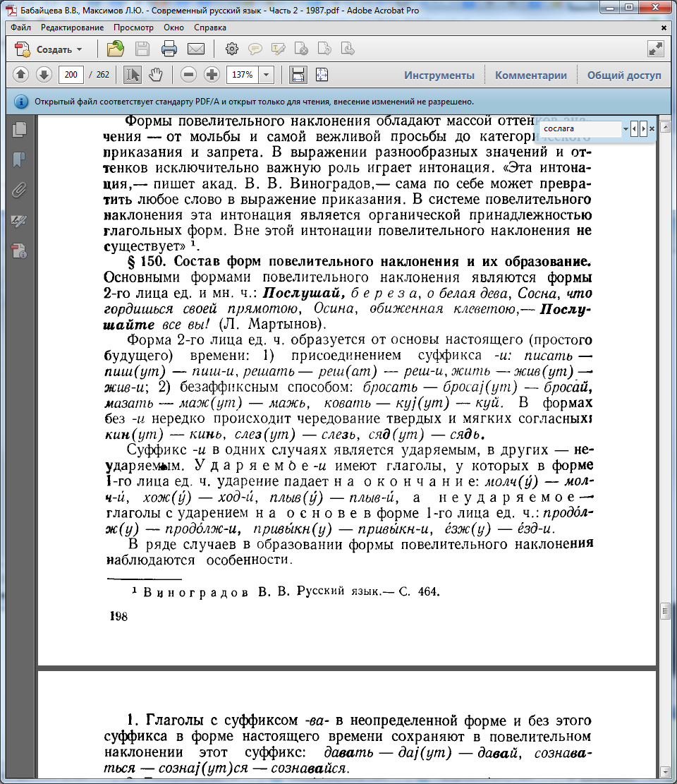Click the page number 198 on the page
Image resolution: width=677 pixels, height=784 pixels.
118,617
